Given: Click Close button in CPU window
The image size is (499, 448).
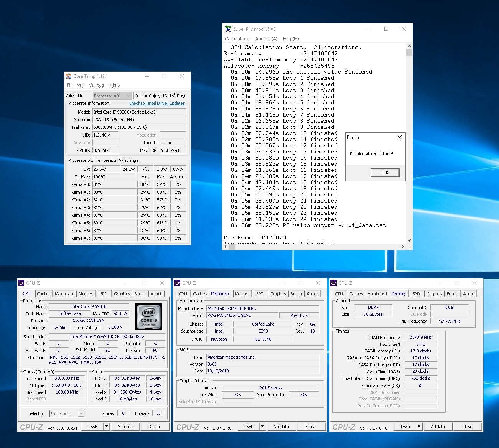Looking at the screenshot, I should pyautogui.click(x=155, y=427).
